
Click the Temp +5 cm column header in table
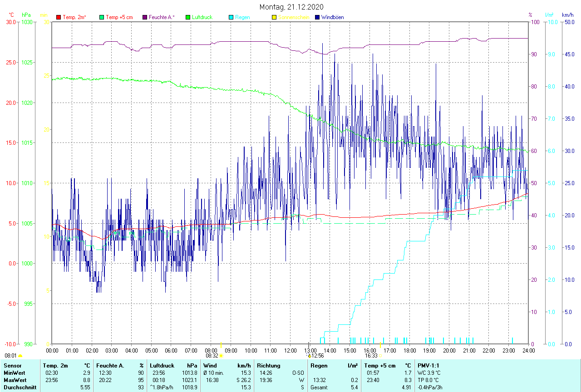pos(380,365)
